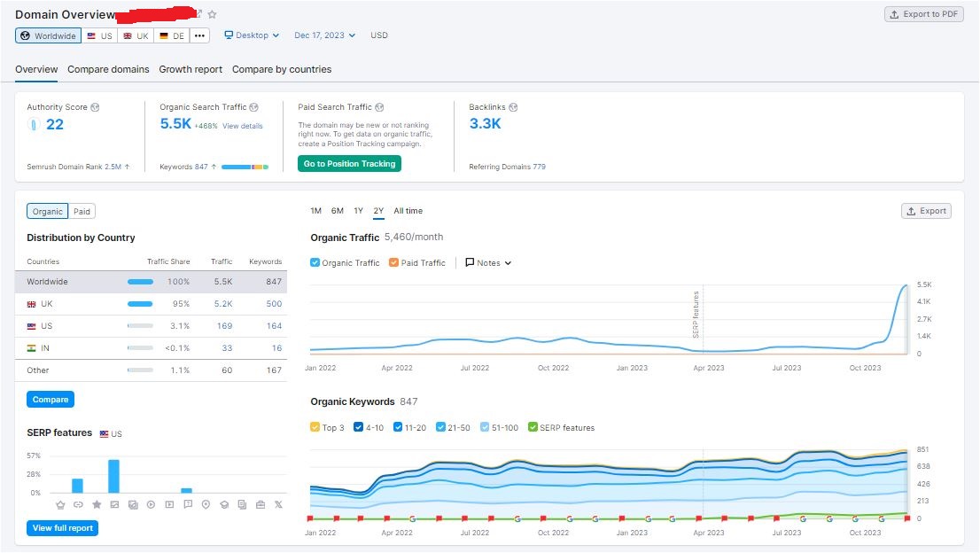The height and width of the screenshot is (553, 980).
Task: Select the local pack pin icon
Action: point(205,504)
